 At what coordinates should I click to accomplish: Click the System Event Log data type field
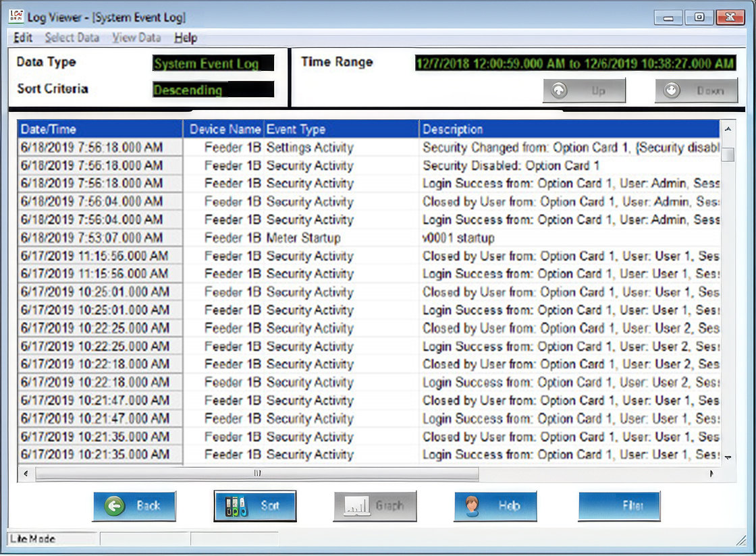pyautogui.click(x=213, y=63)
